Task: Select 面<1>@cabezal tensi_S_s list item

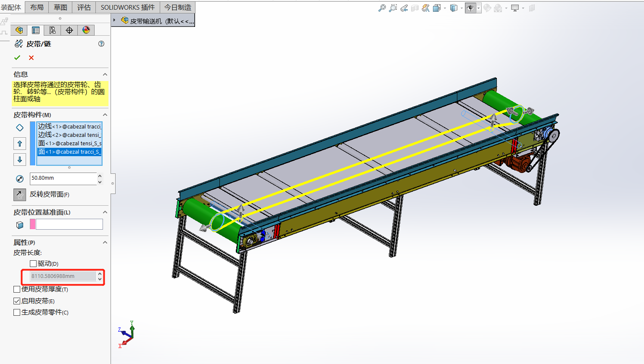Action: 69,143
